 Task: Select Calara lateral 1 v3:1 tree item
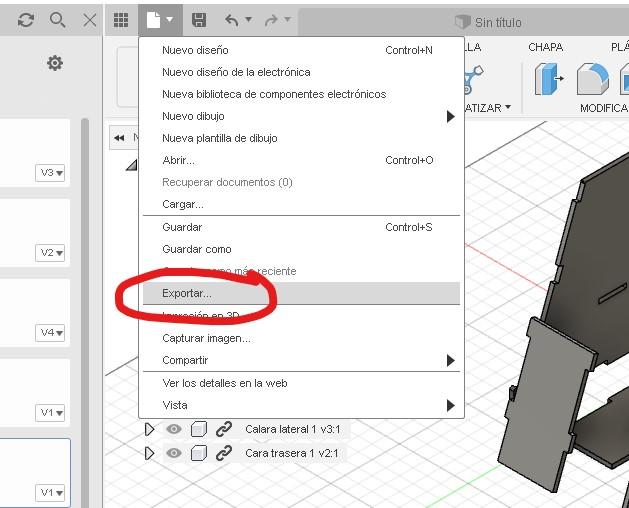293,429
